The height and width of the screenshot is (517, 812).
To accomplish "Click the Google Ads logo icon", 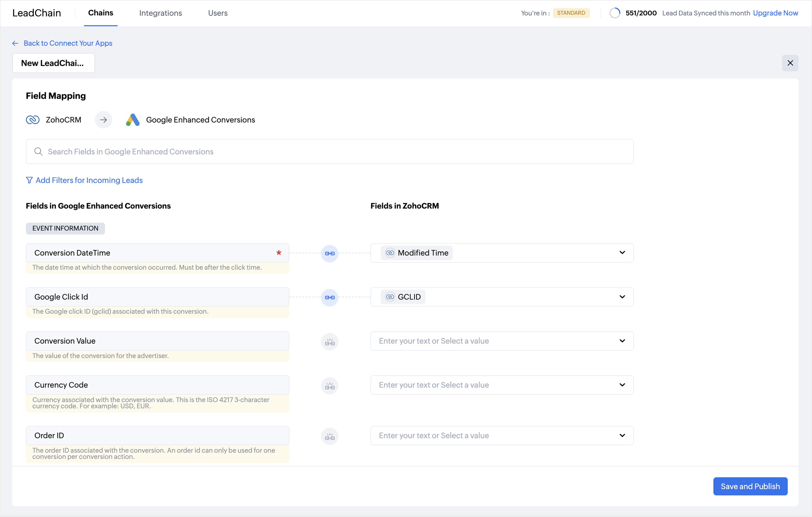I will pyautogui.click(x=133, y=120).
